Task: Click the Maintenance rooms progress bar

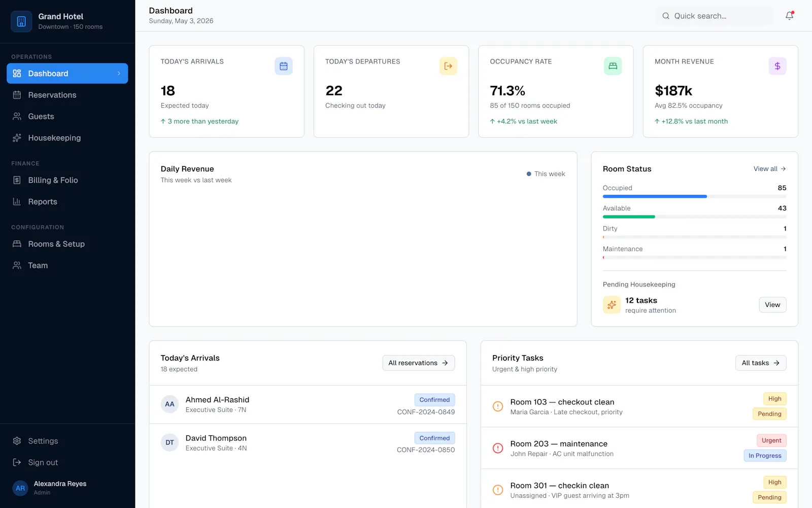Action: tap(694, 258)
